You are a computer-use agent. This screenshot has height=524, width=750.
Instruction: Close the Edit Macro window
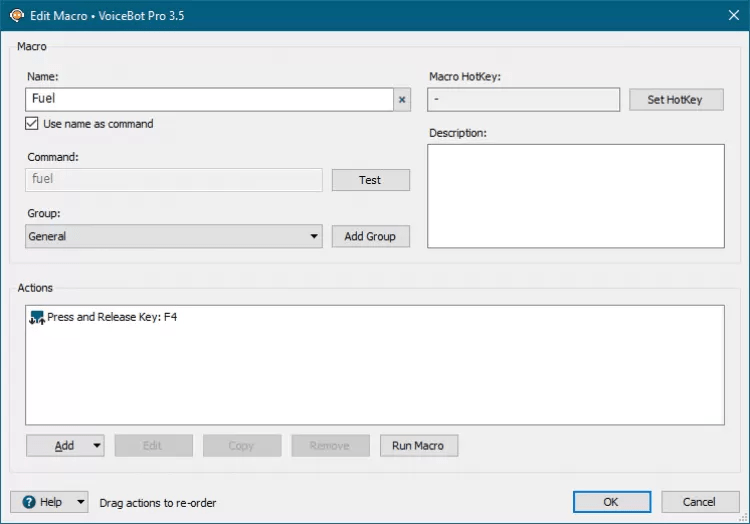[x=727, y=15]
